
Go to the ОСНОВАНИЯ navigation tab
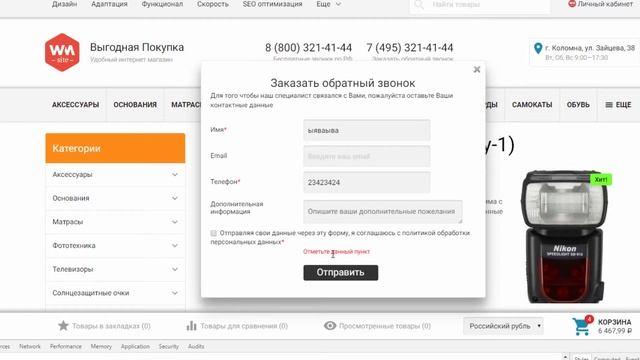[x=135, y=105]
